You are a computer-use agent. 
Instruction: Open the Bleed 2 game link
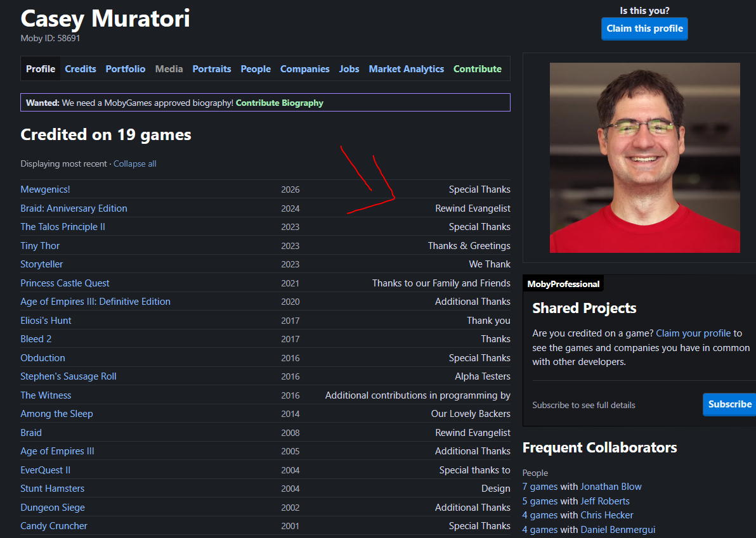(x=36, y=339)
